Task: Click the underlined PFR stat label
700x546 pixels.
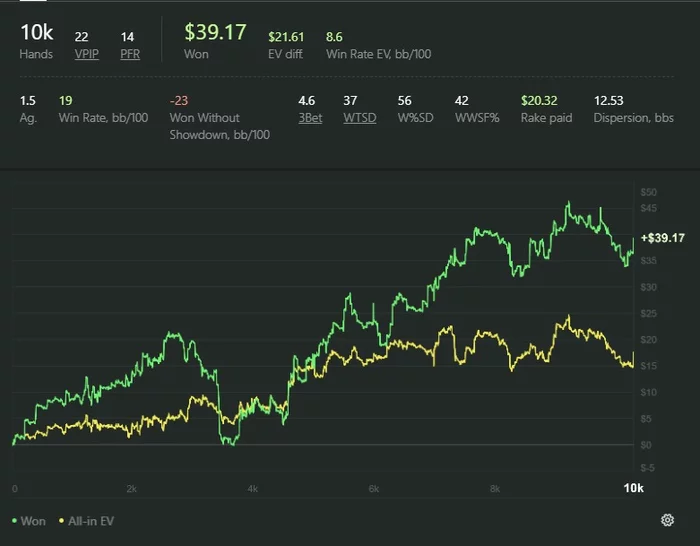Action: pyautogui.click(x=130, y=54)
